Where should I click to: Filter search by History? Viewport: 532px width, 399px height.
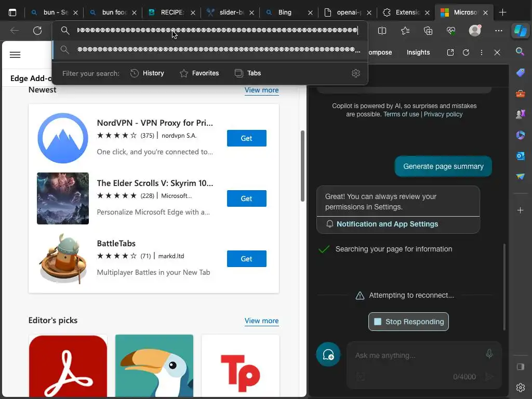coord(147,73)
